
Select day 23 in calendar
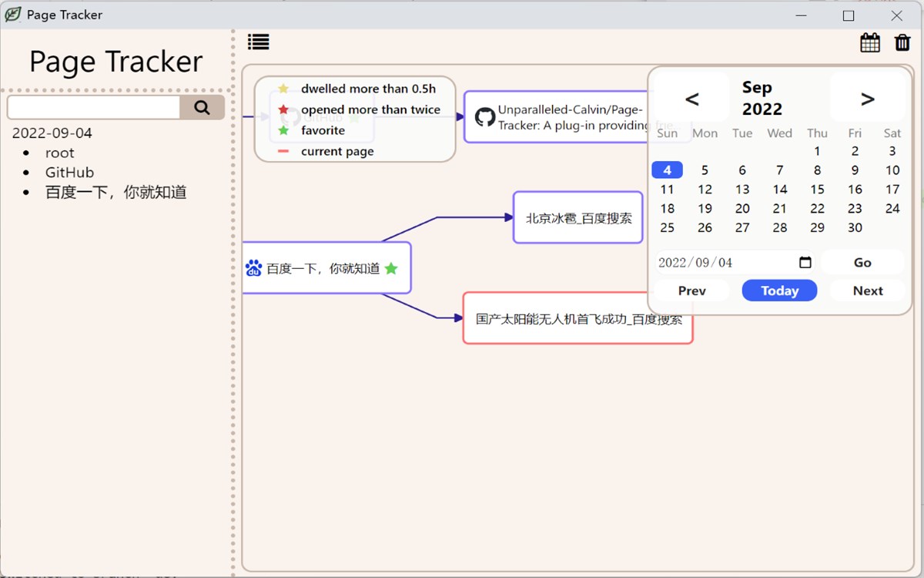pos(855,209)
